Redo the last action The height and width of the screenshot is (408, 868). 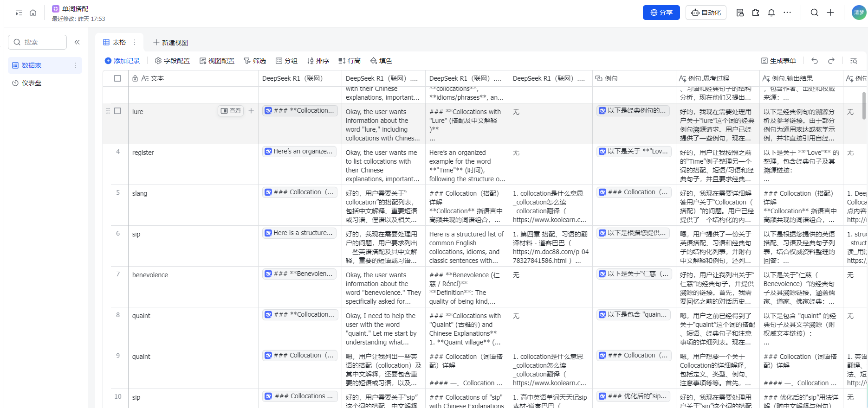[831, 61]
